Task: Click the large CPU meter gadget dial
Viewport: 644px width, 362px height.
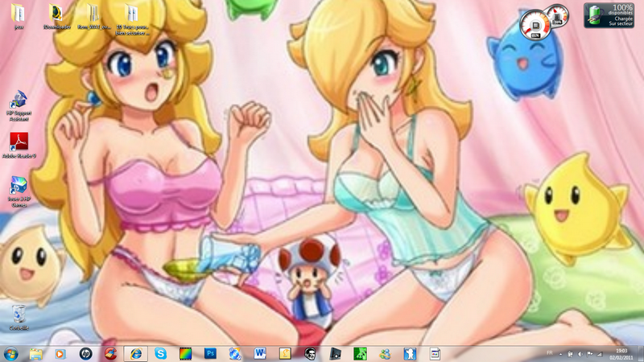Action: [535, 24]
